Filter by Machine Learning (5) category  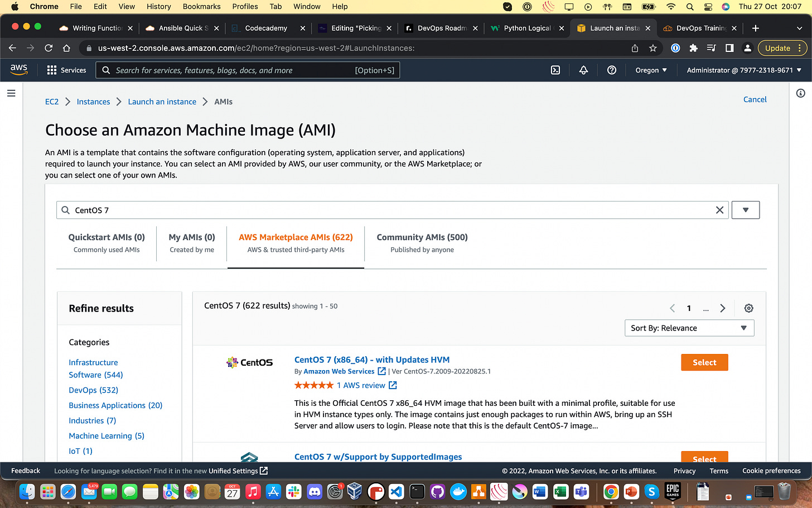point(107,435)
